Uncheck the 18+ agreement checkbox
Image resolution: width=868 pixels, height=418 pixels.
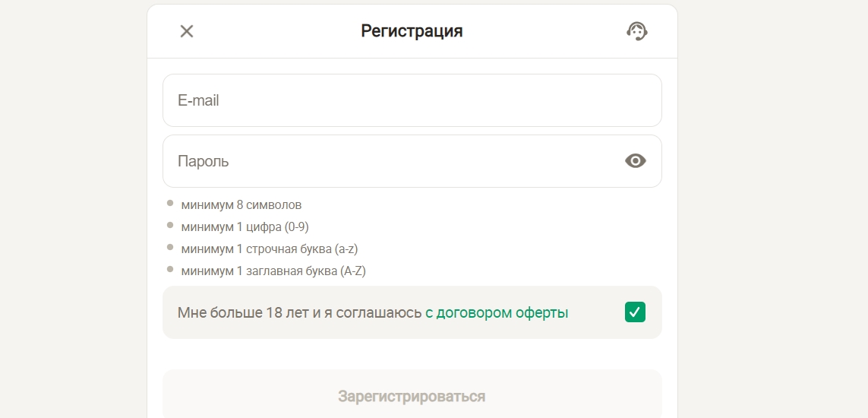[x=635, y=312]
